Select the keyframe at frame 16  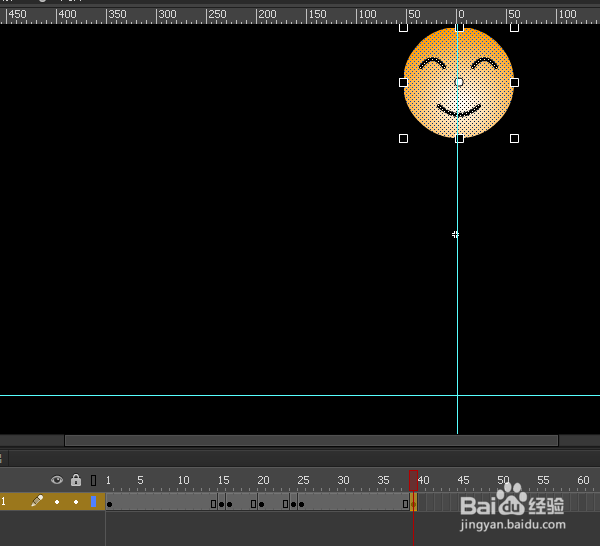pos(230,504)
